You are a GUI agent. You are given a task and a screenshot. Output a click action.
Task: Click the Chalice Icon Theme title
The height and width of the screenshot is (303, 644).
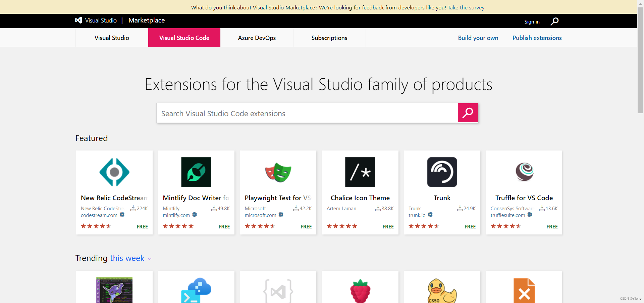coord(360,198)
